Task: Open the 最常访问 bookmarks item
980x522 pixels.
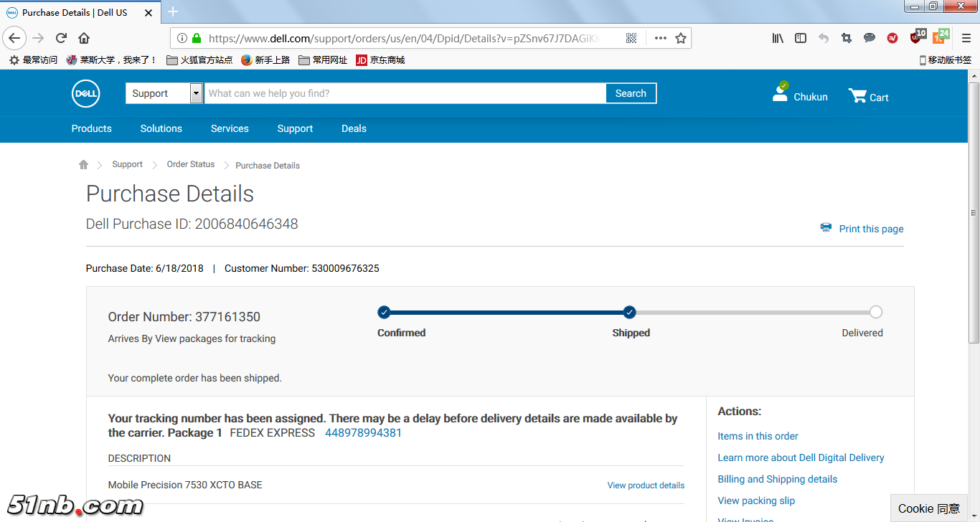Action: pos(33,60)
